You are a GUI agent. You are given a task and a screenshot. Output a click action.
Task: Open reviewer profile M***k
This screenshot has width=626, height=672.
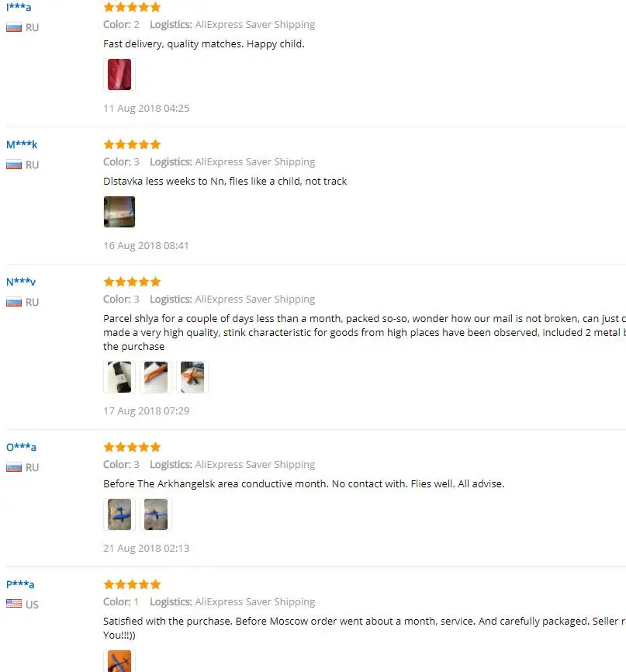click(x=22, y=144)
